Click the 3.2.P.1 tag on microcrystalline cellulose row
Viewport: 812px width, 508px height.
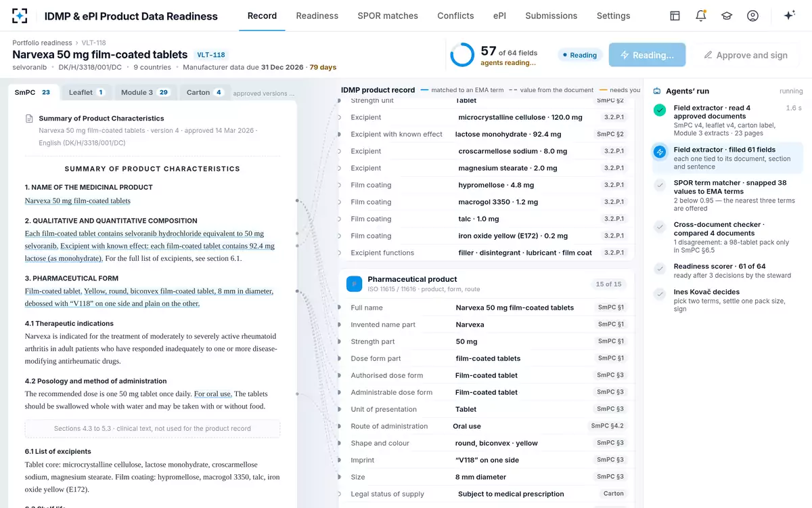(614, 117)
